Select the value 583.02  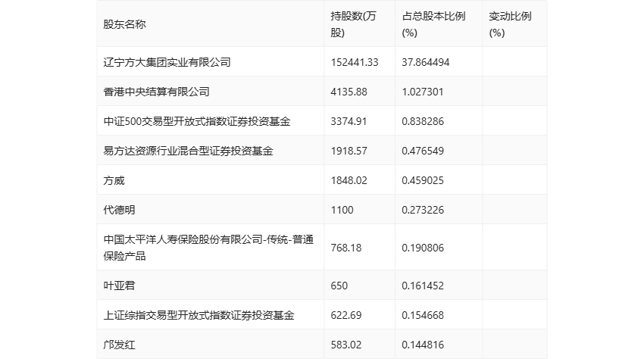(345, 345)
